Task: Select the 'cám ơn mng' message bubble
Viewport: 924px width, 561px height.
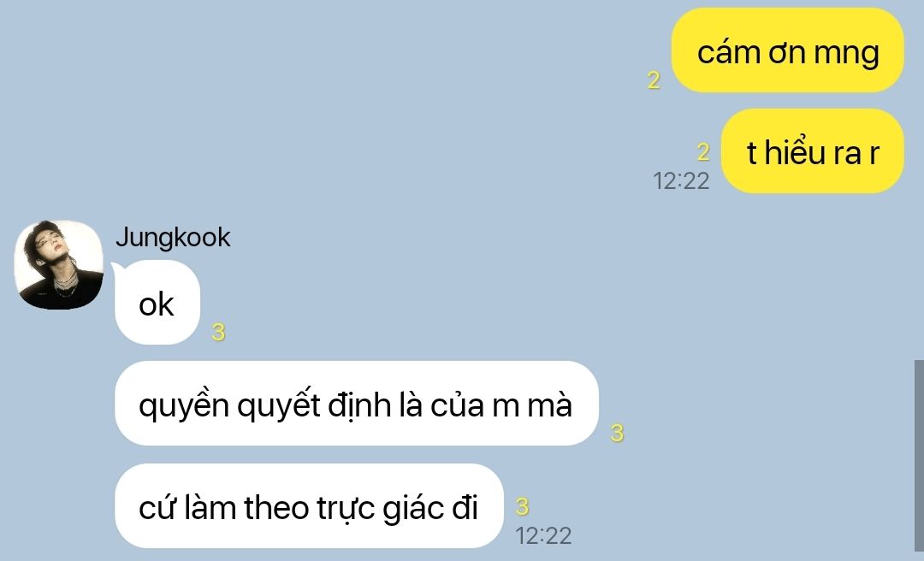Action: click(787, 50)
